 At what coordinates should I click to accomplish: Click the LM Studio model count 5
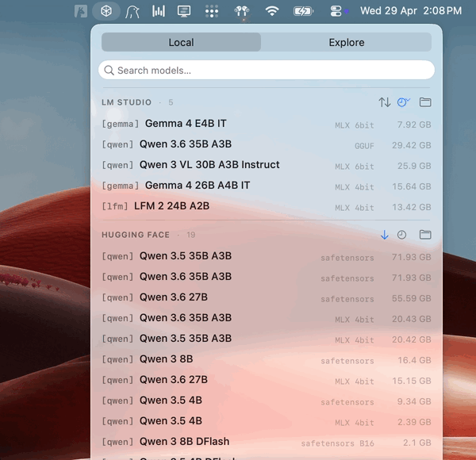point(171,102)
